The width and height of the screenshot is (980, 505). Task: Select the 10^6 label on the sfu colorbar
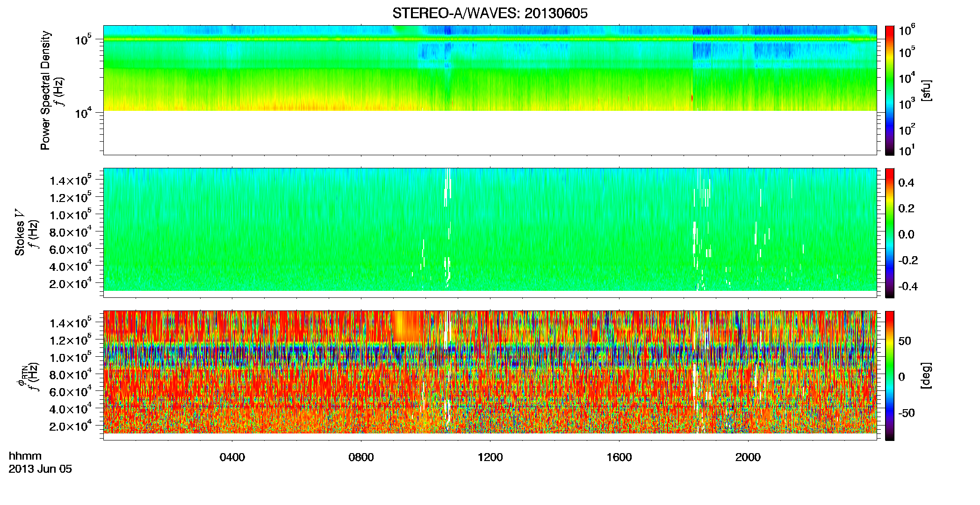click(907, 30)
